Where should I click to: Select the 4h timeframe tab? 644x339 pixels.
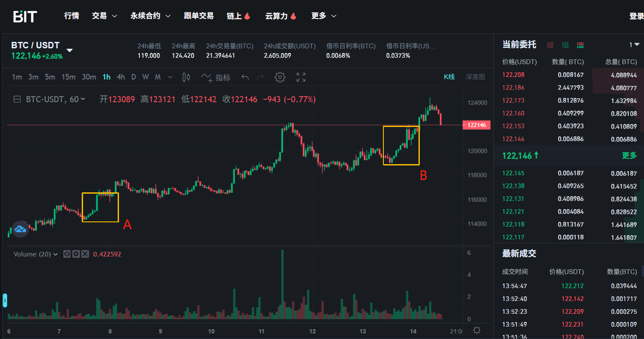(x=121, y=77)
